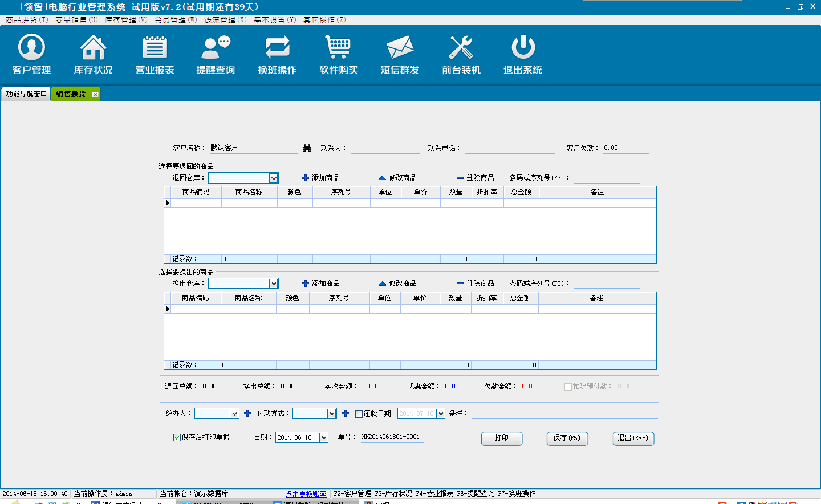
Task: Open the 商品销售 menu
Action: tap(76, 20)
